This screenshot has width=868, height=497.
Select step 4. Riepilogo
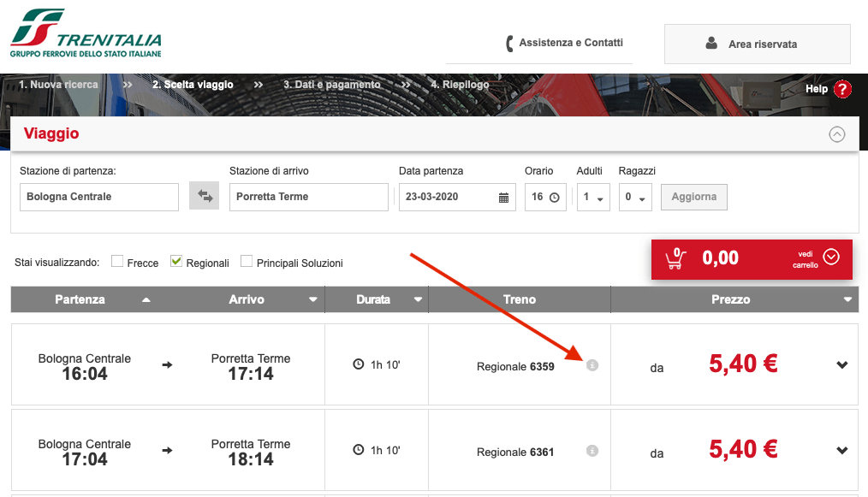(x=460, y=85)
